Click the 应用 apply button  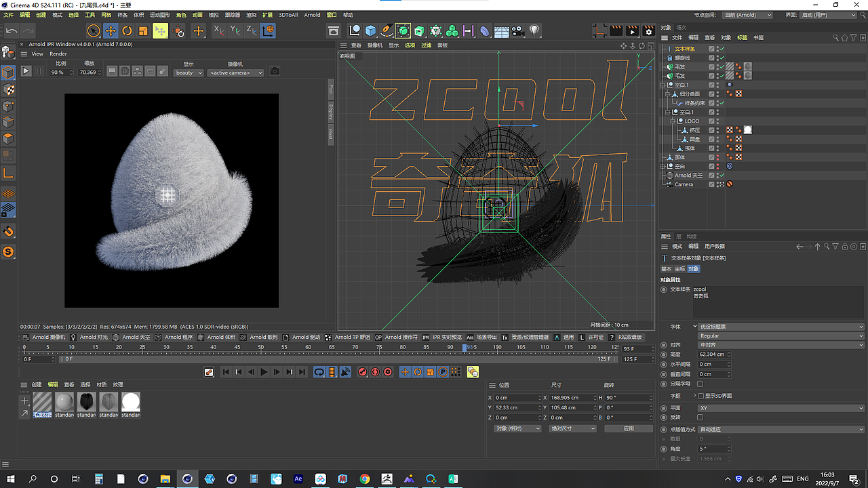[629, 428]
